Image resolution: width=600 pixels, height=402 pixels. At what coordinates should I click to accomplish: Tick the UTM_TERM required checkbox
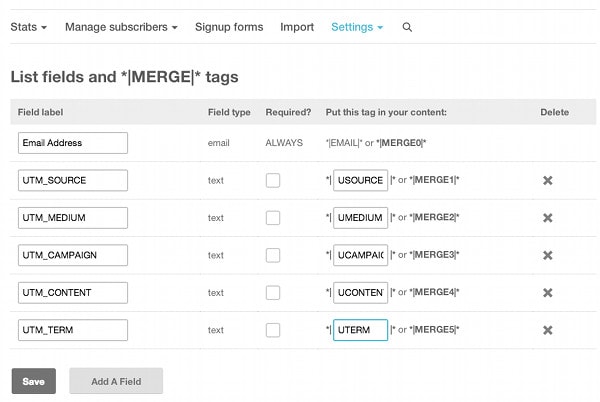(x=273, y=330)
